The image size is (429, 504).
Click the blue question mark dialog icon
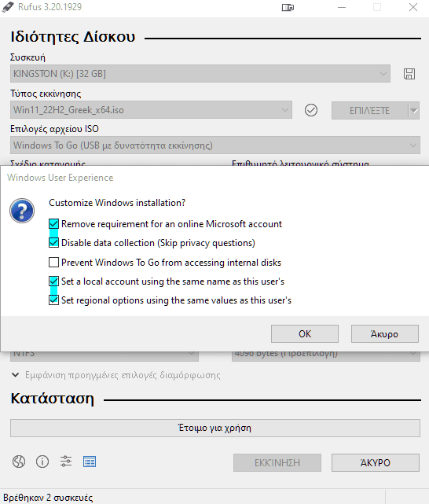point(22,211)
